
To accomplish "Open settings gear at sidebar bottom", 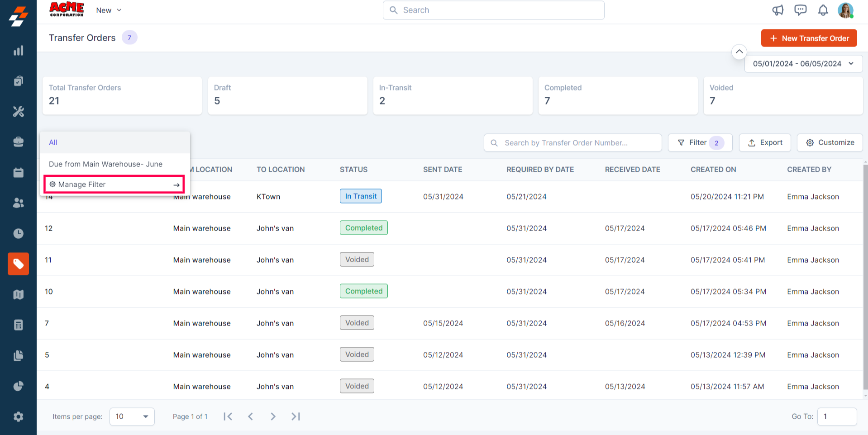I will tap(18, 416).
